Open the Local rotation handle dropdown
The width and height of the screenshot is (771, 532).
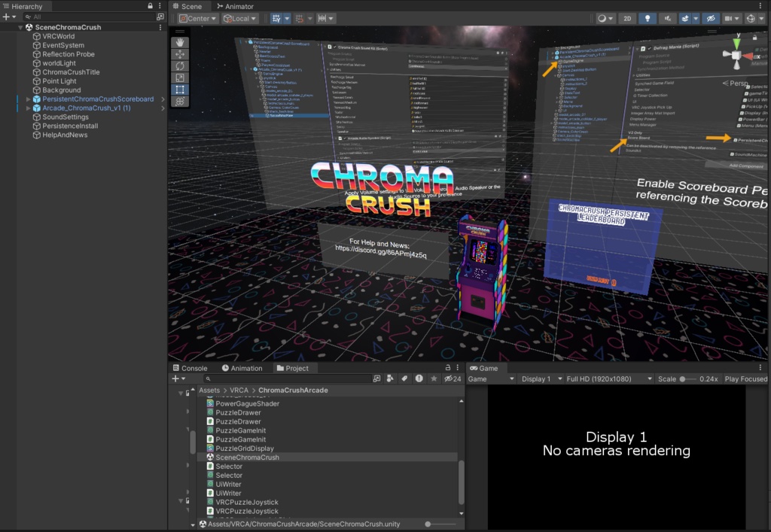[239, 18]
